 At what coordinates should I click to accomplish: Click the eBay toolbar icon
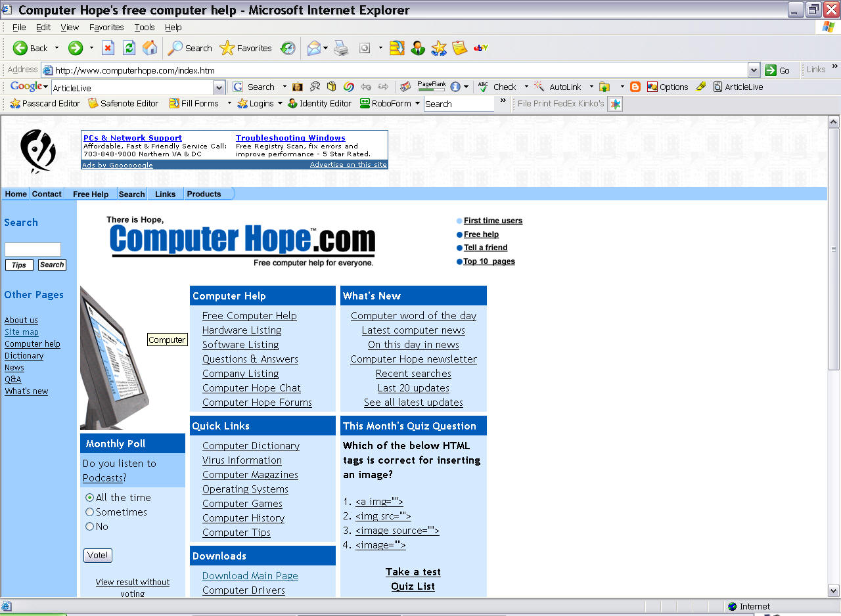(481, 48)
